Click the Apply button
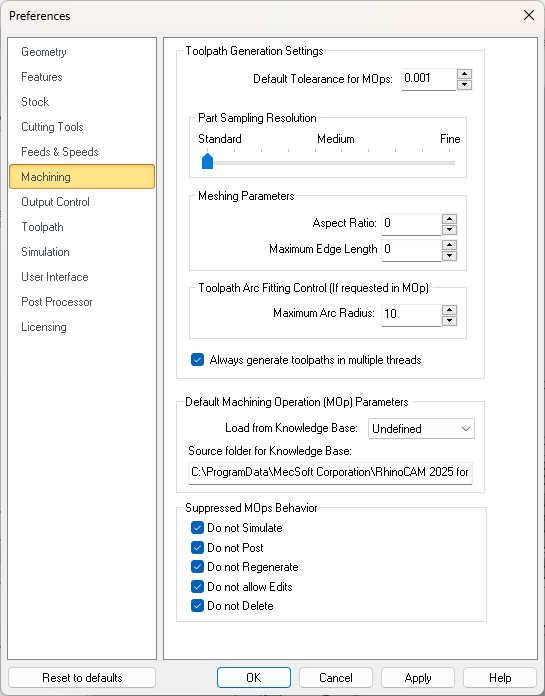This screenshot has height=696, width=545. tap(418, 678)
